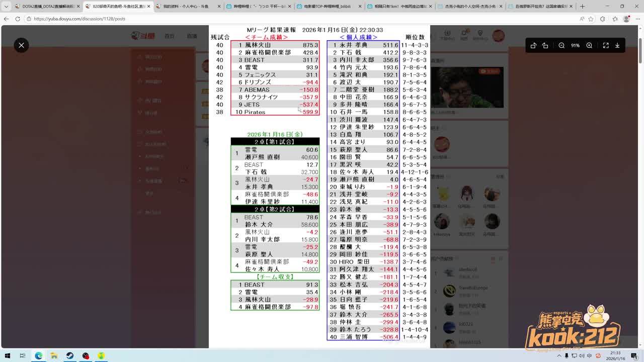Screen dimensions: 644x362
Task: Switch to the DOTA2直播 tab
Action: [x=44, y=7]
